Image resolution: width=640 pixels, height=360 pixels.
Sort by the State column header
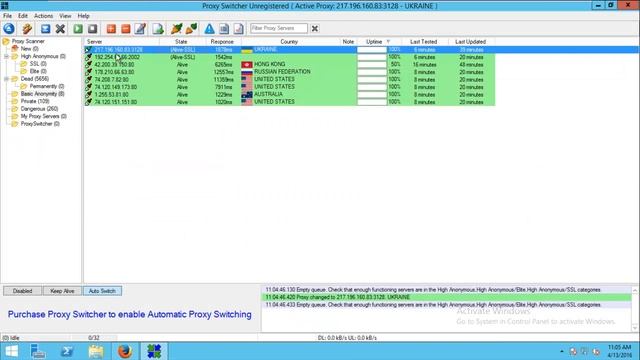181,42
